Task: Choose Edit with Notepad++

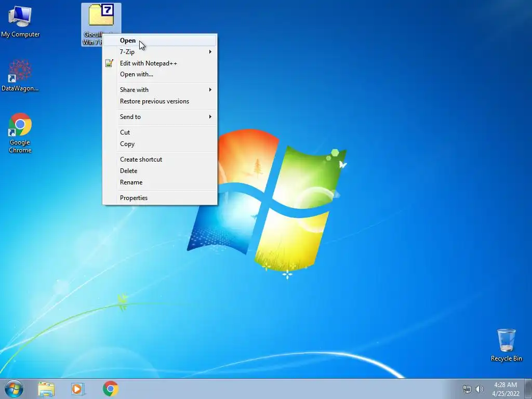Action: [159, 63]
